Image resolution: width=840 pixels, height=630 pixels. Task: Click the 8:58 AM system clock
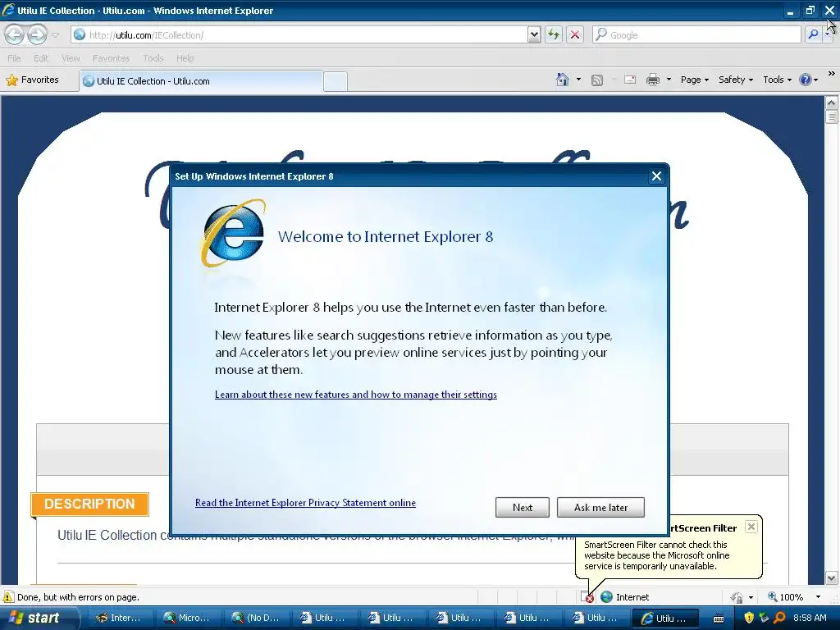(810, 618)
